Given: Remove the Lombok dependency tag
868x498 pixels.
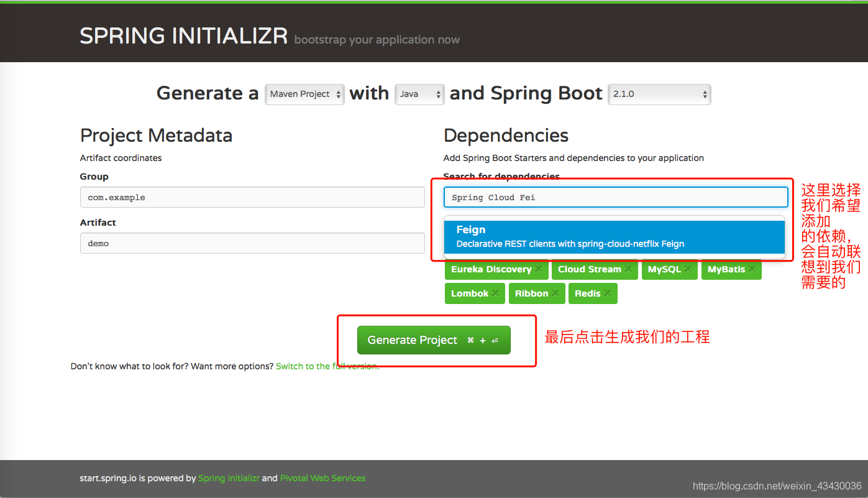Looking at the screenshot, I should [495, 293].
